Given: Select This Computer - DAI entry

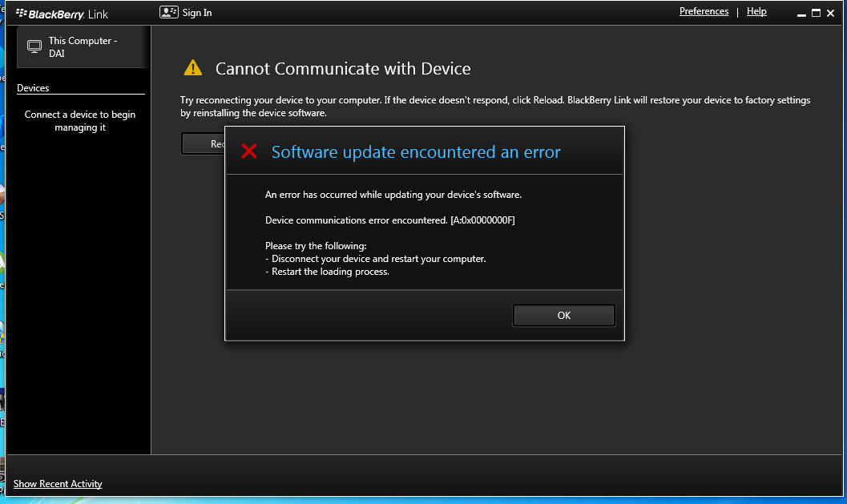Looking at the screenshot, I should [83, 46].
